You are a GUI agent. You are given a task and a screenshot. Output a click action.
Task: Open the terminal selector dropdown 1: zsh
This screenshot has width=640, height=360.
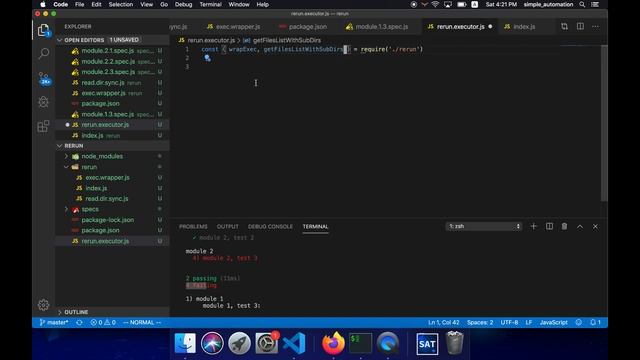pyautogui.click(x=484, y=226)
